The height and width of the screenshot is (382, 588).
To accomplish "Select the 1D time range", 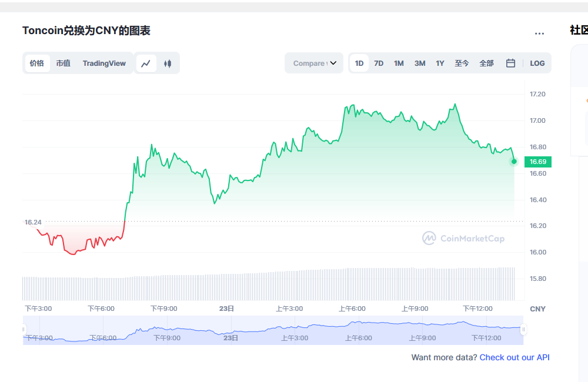I will coord(359,63).
